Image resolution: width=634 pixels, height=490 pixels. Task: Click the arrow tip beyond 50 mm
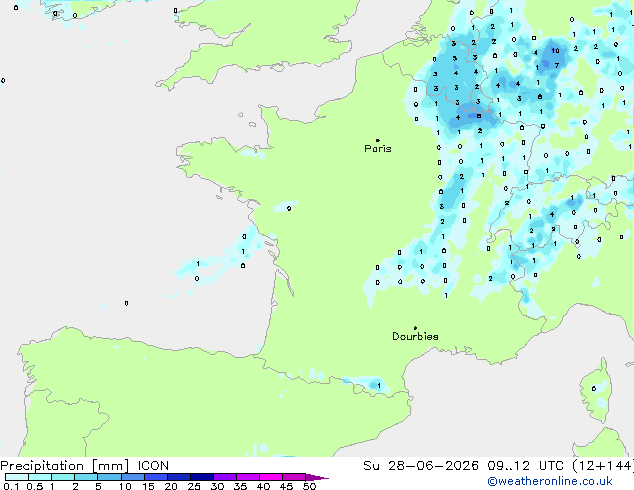coord(317,477)
